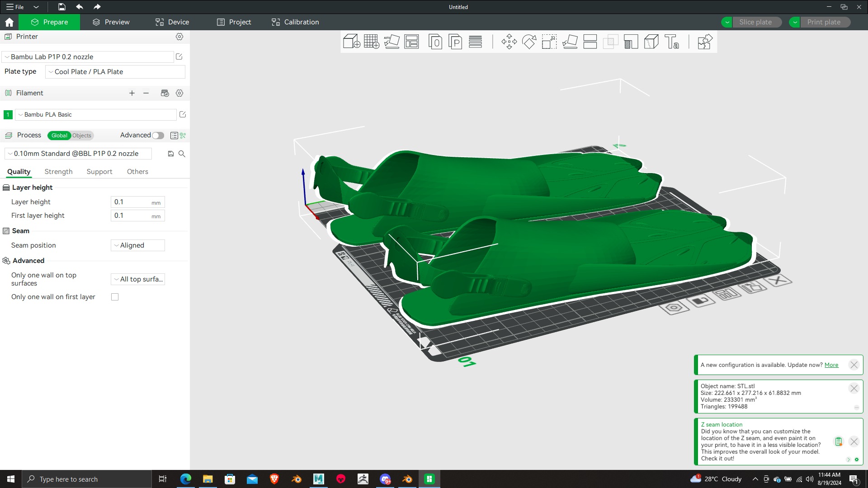Click the Add model cube icon
The height and width of the screenshot is (488, 868).
pyautogui.click(x=352, y=42)
